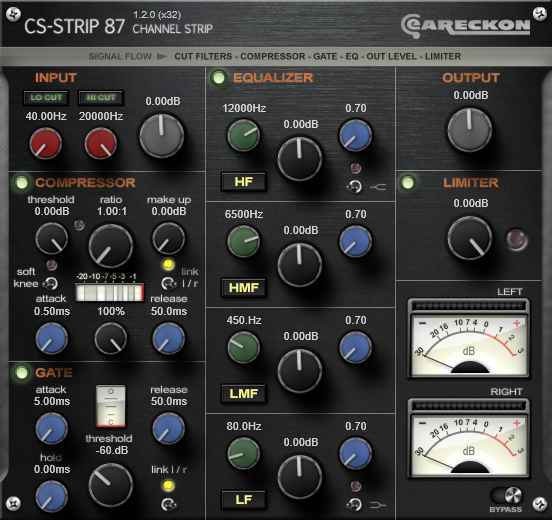552x520 pixels.
Task: Toggle the compressor link l/r yellow LED
Action: [168, 264]
